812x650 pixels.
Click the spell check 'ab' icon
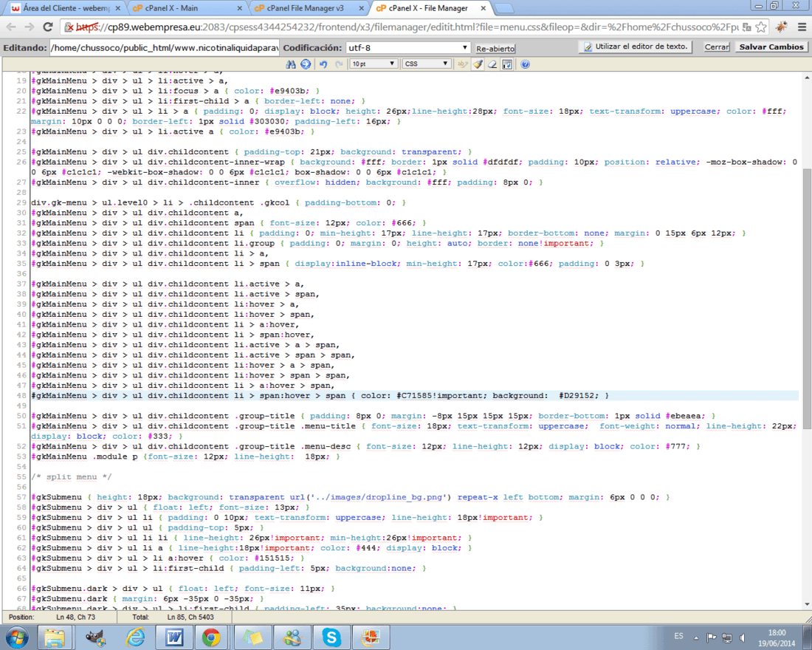[x=462, y=64]
